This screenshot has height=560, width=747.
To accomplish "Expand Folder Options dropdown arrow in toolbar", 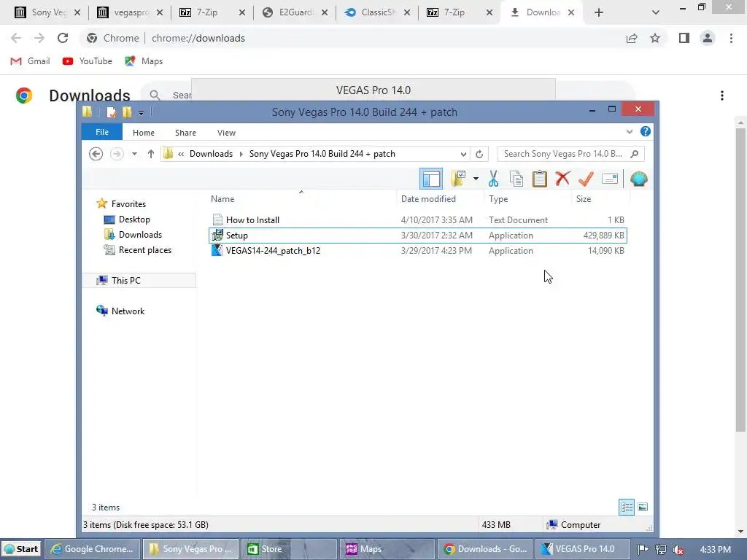I will click(476, 179).
